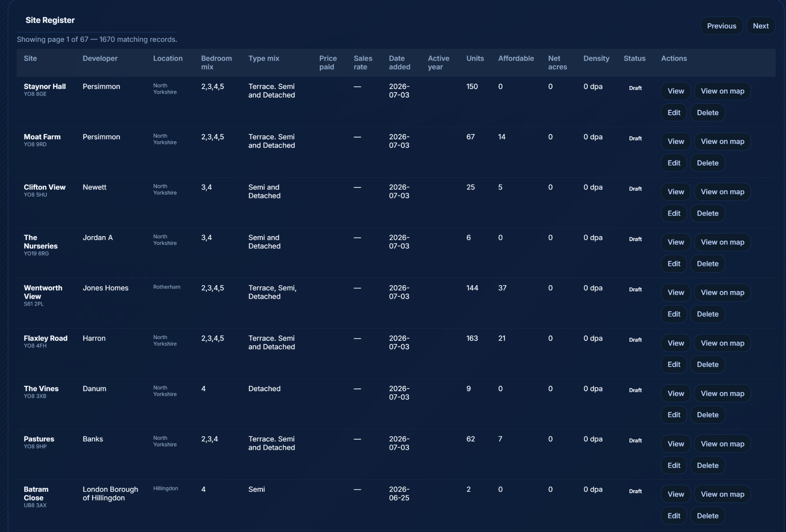View the Moat Farm site
Screen dimensions: 786x532
(675, 141)
